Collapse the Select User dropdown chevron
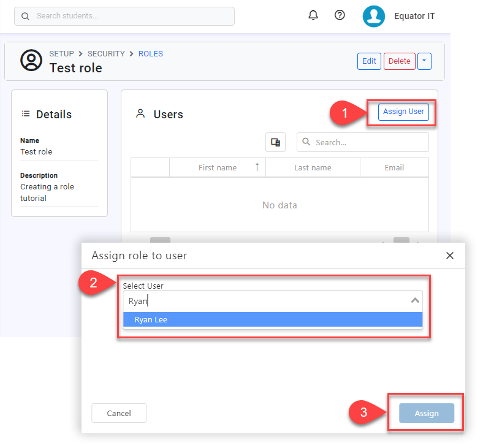This screenshot has height=448, width=483. 415,301
